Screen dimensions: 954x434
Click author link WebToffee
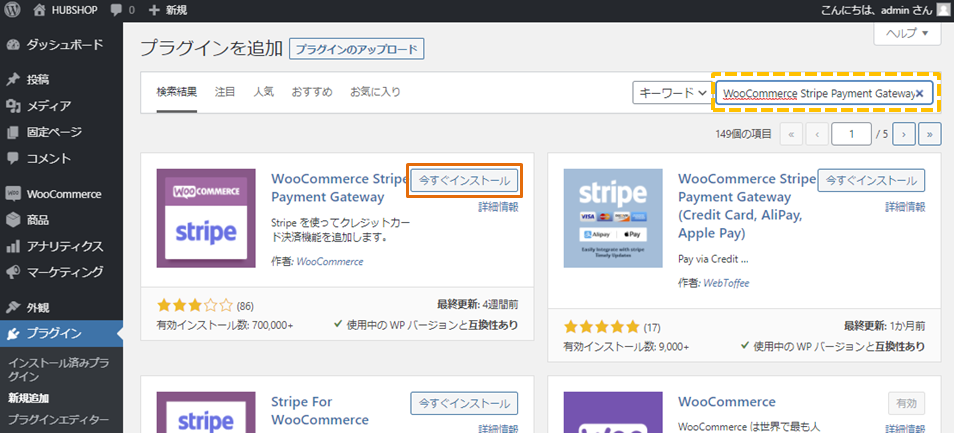pyautogui.click(x=726, y=284)
